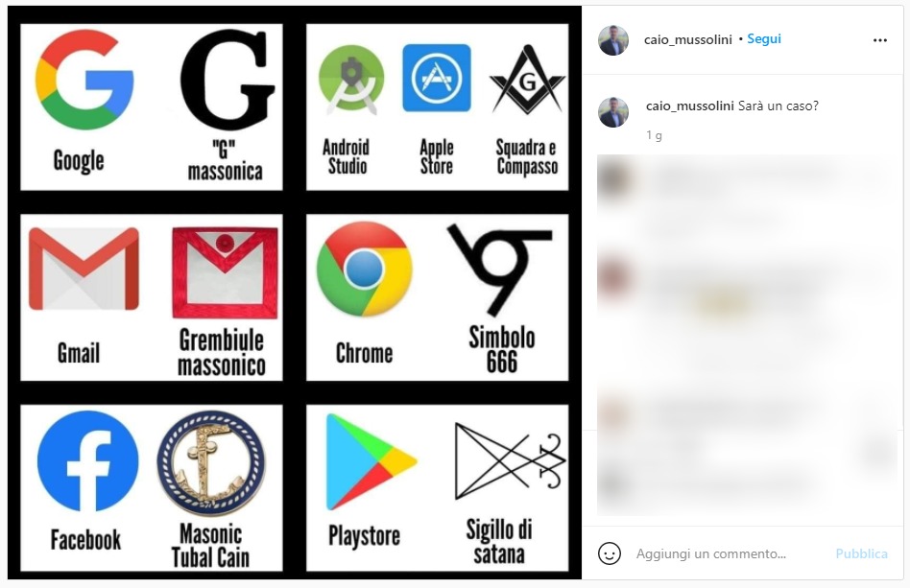Click the Facebook logo in the image
910x588 pixels.
click(x=88, y=461)
